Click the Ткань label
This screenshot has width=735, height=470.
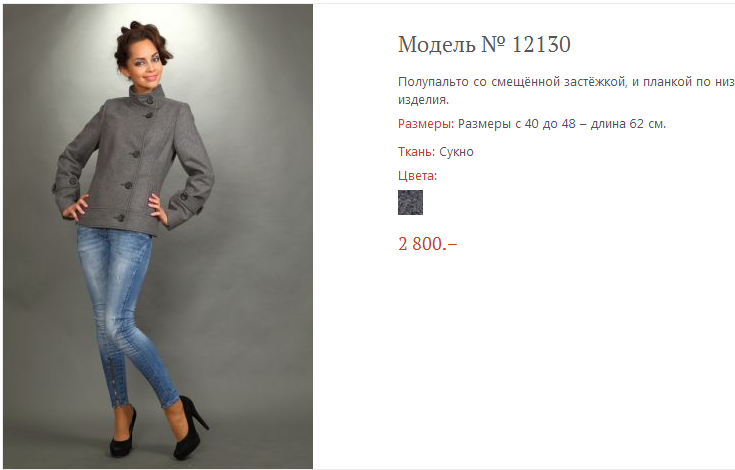click(416, 152)
